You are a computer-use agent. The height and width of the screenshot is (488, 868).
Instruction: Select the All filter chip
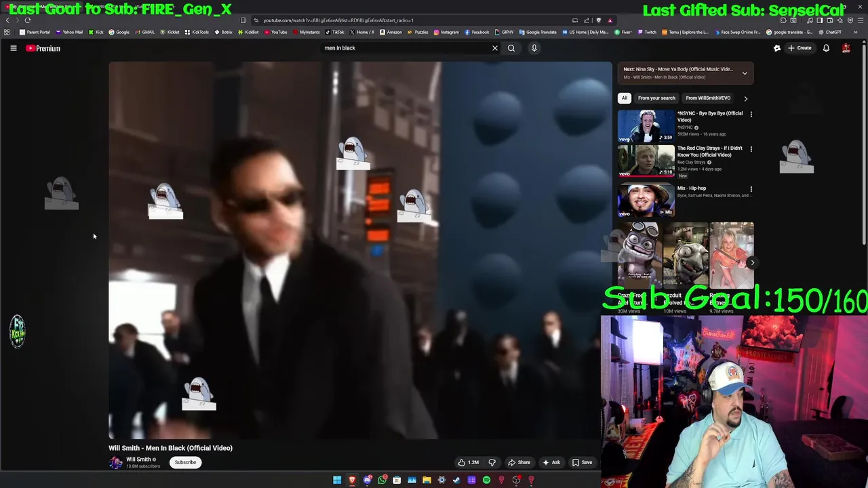point(625,98)
